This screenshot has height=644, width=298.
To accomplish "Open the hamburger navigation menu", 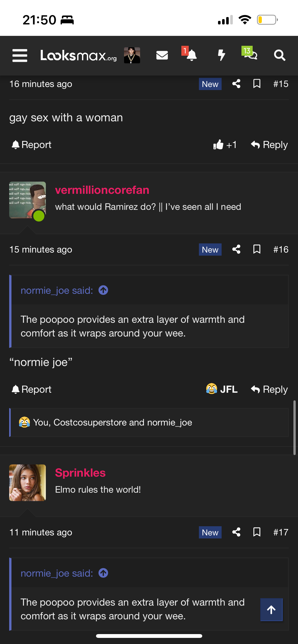I will pos(20,55).
